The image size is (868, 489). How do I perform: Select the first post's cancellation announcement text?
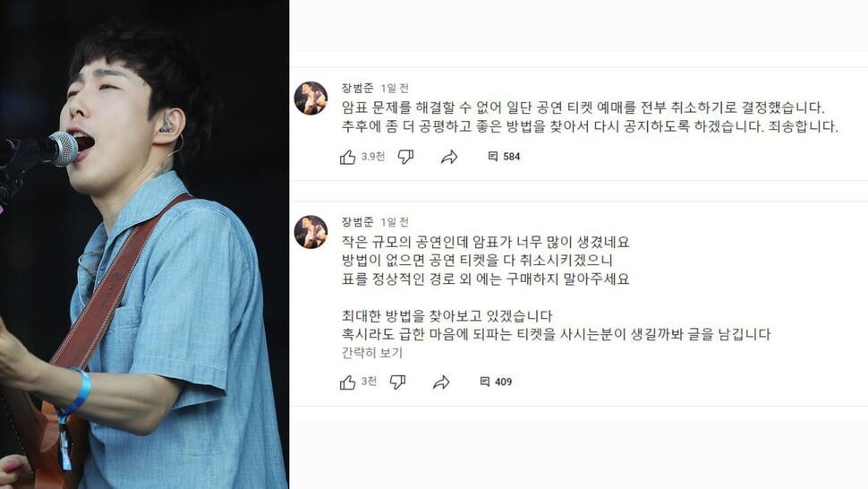pos(590,116)
